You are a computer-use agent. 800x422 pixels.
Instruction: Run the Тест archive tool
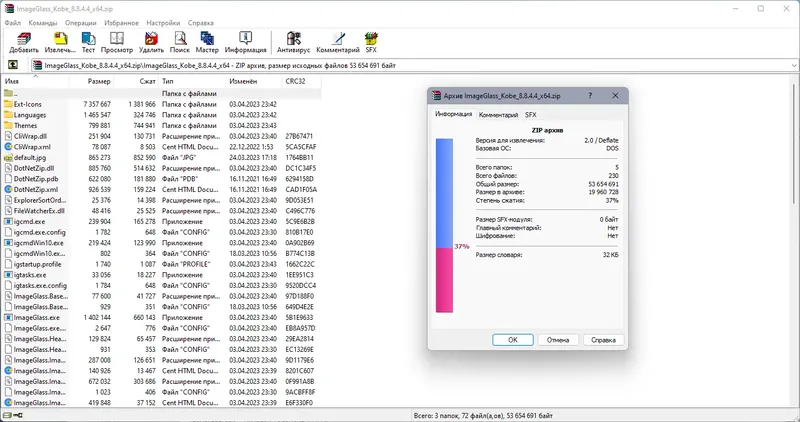[x=88, y=39]
